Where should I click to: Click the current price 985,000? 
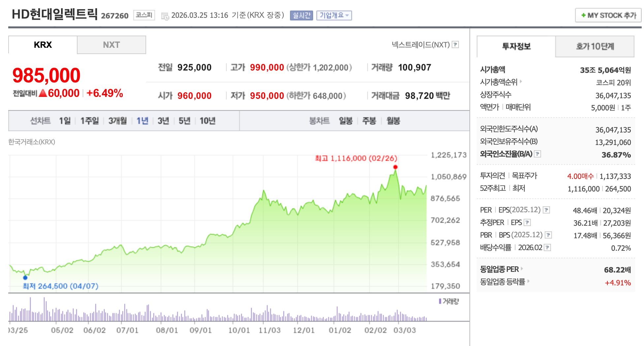[x=46, y=75]
